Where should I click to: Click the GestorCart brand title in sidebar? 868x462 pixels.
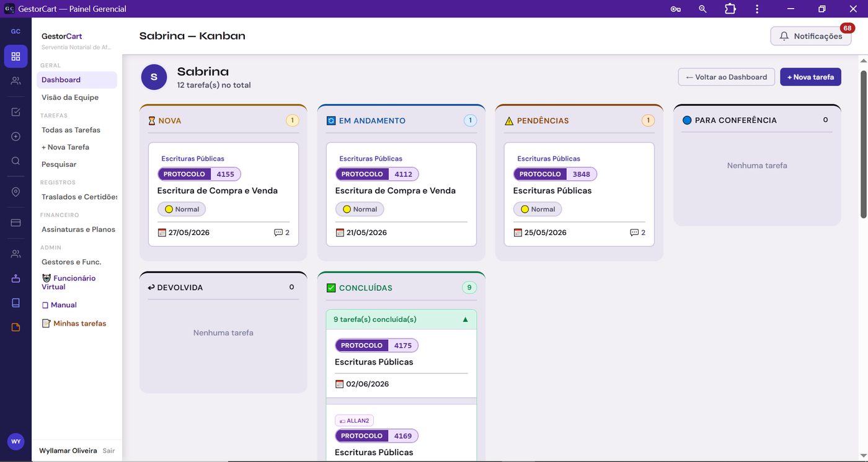pos(62,36)
